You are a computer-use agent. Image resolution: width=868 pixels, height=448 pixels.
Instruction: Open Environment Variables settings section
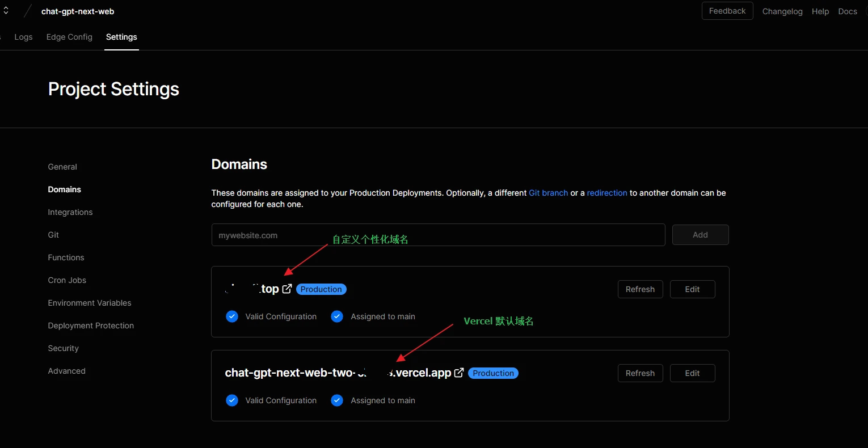(x=90, y=303)
